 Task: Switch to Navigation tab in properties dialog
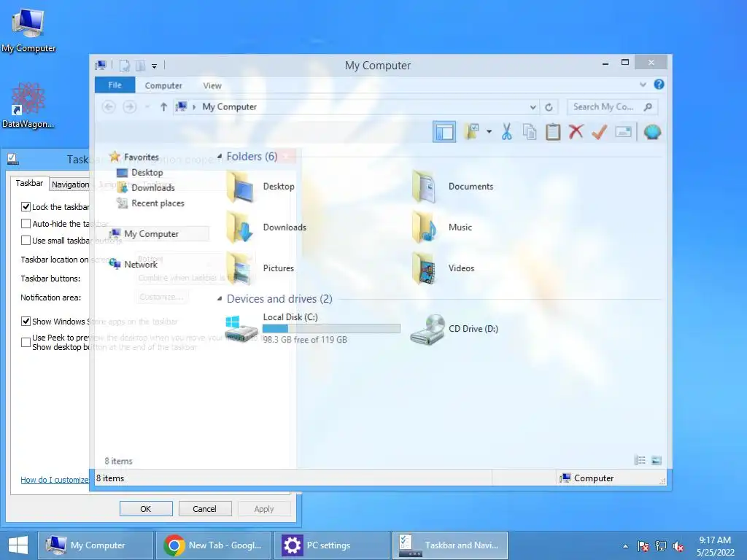(x=71, y=184)
